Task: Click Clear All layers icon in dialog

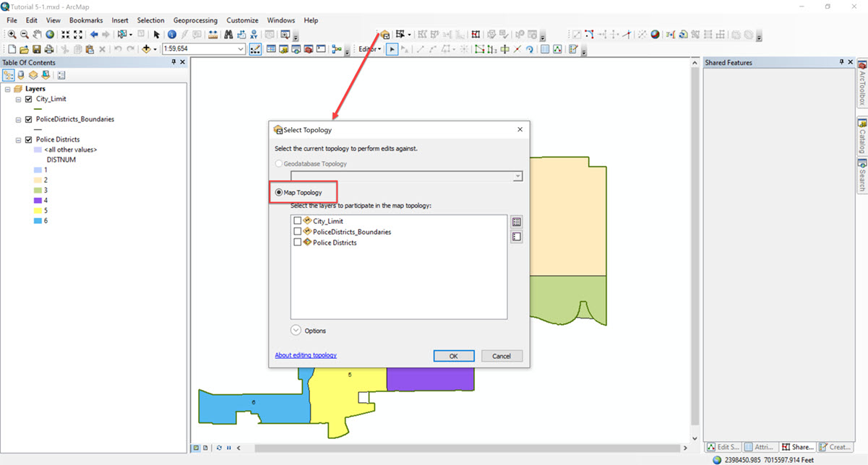Action: (x=516, y=236)
